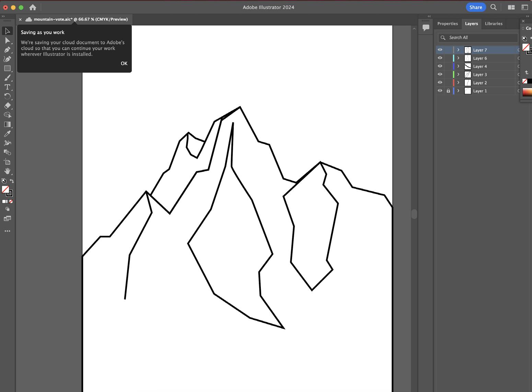Screen dimensions: 532x392
Task: Expand the left toolbar to two columns
Action: coord(3,16)
